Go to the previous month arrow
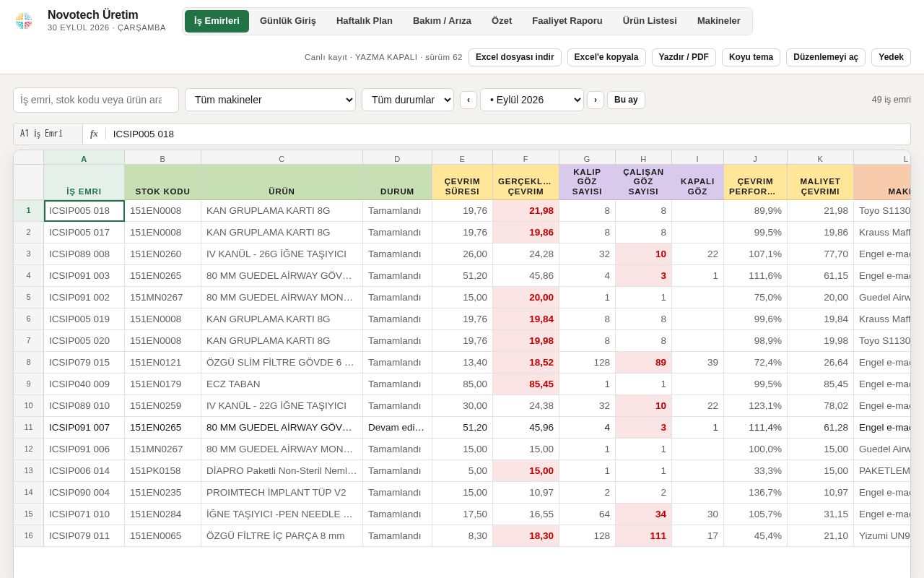 tap(468, 100)
